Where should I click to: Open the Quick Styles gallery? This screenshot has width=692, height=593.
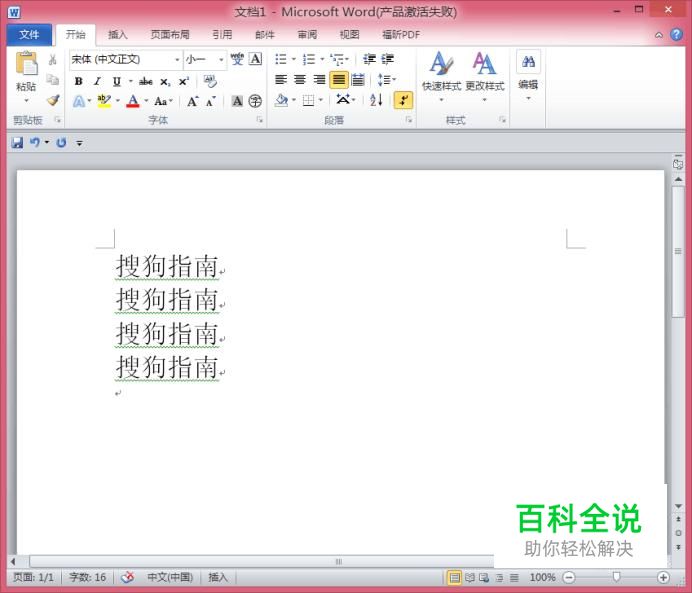click(441, 76)
